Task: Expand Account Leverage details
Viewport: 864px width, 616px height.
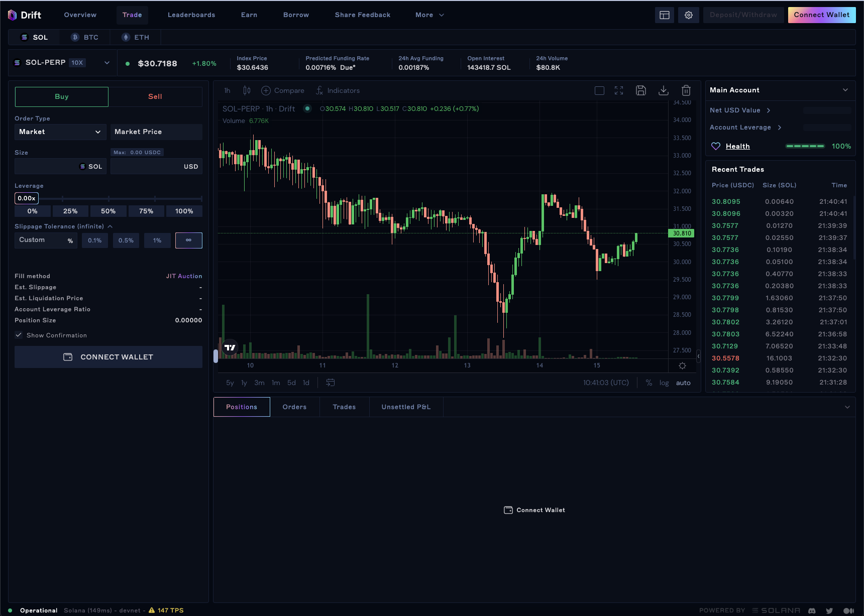Action: [780, 128]
